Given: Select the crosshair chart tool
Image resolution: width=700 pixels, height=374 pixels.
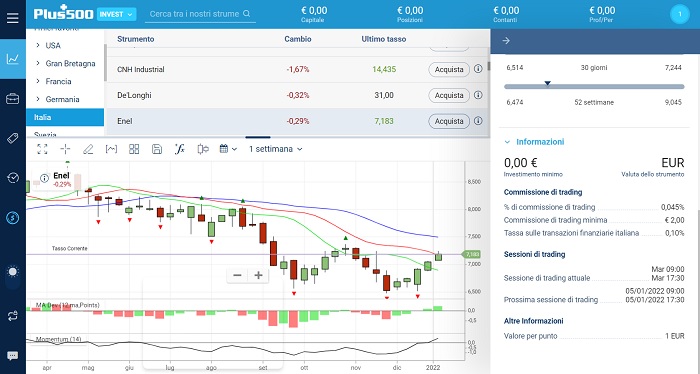Looking at the screenshot, I should coord(65,149).
